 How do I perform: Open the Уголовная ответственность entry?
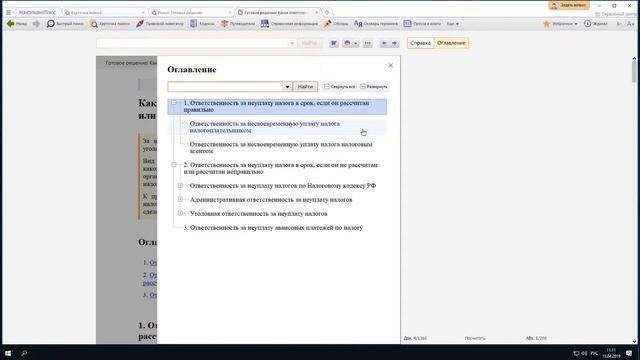[x=258, y=213]
